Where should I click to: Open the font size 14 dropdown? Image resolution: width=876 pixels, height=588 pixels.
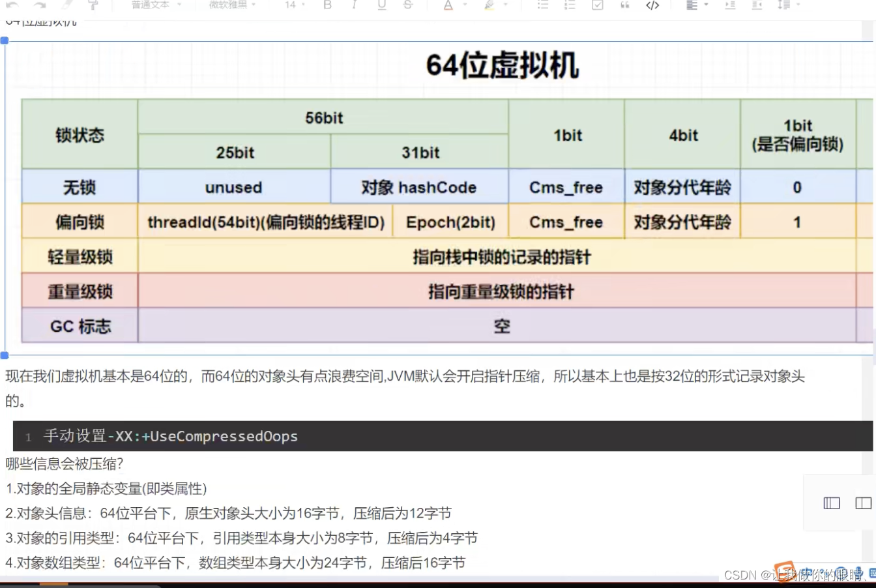[294, 5]
